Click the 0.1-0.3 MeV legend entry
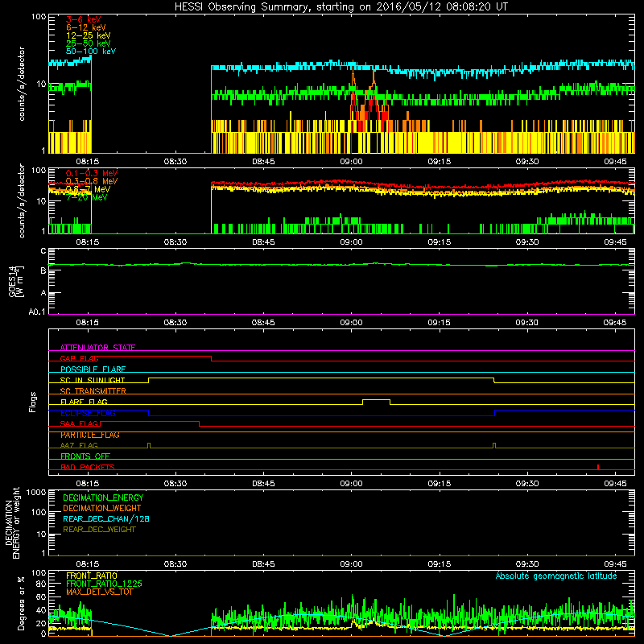 coord(92,173)
